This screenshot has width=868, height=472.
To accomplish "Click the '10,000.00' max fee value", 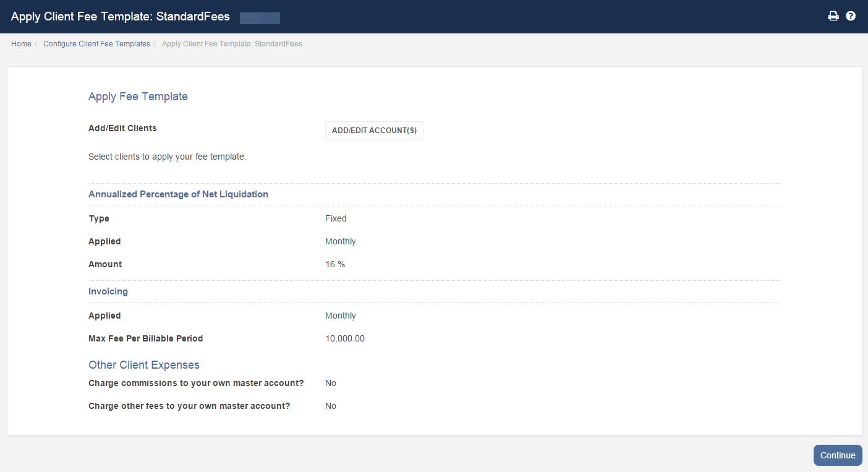I will 345,338.
